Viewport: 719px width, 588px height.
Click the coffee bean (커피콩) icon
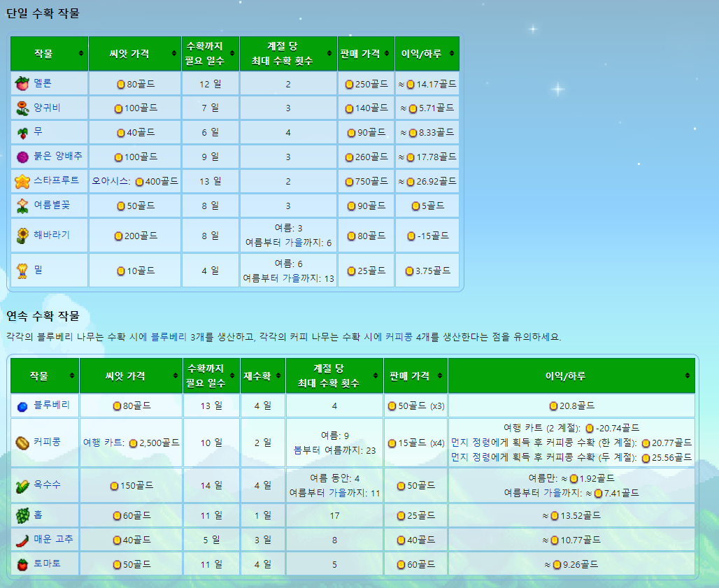point(22,443)
